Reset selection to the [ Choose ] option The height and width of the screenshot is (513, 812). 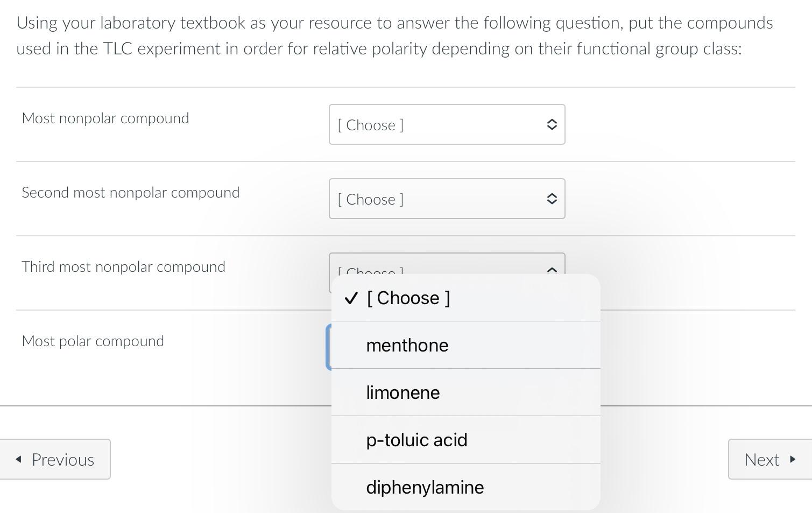pos(408,298)
